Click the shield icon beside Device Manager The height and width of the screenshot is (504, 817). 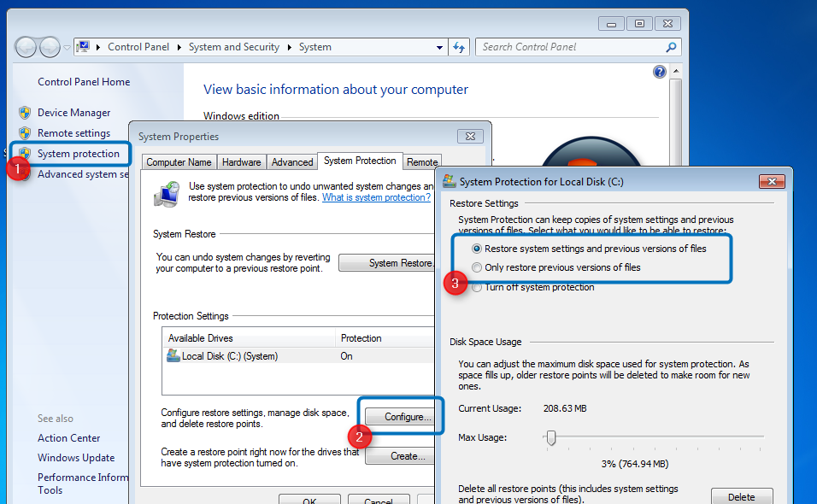tap(25, 113)
